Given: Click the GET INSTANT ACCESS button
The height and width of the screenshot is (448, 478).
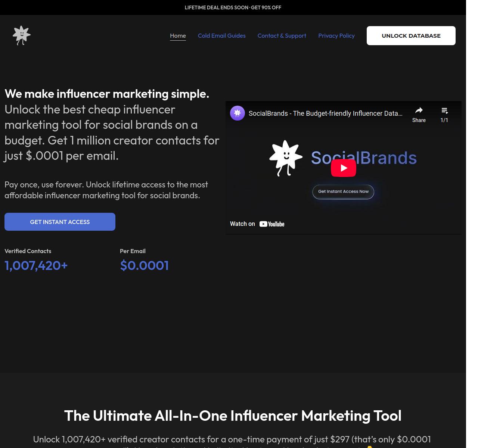Looking at the screenshot, I should pos(60,222).
